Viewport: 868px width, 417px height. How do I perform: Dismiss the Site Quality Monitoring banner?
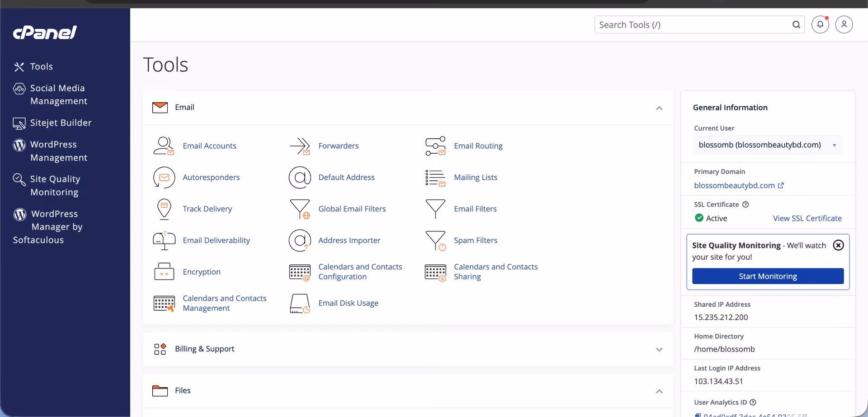(x=839, y=245)
